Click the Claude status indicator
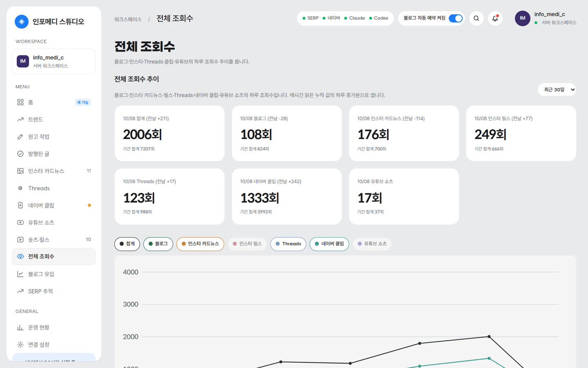Image resolution: width=588 pixels, height=368 pixels. point(354,18)
